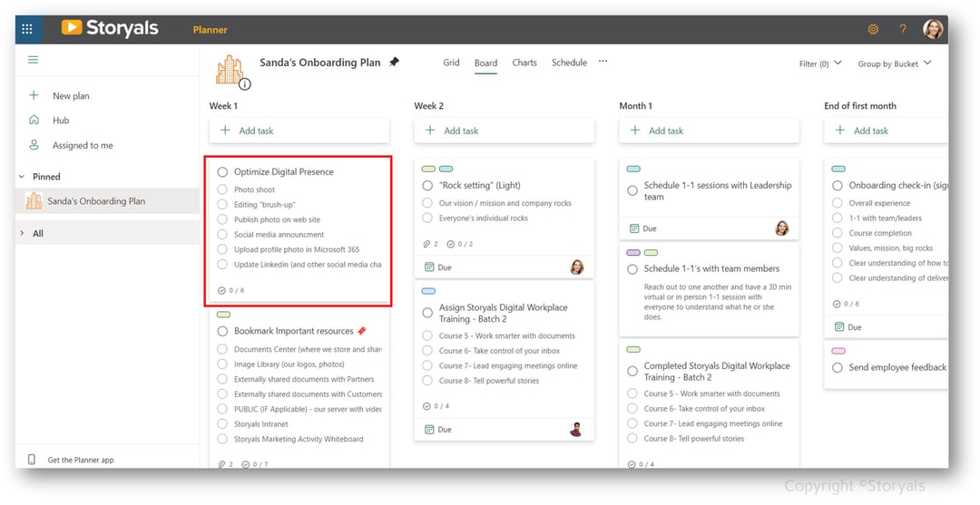Mark "Rock setting" (Light) task complete

(427, 185)
